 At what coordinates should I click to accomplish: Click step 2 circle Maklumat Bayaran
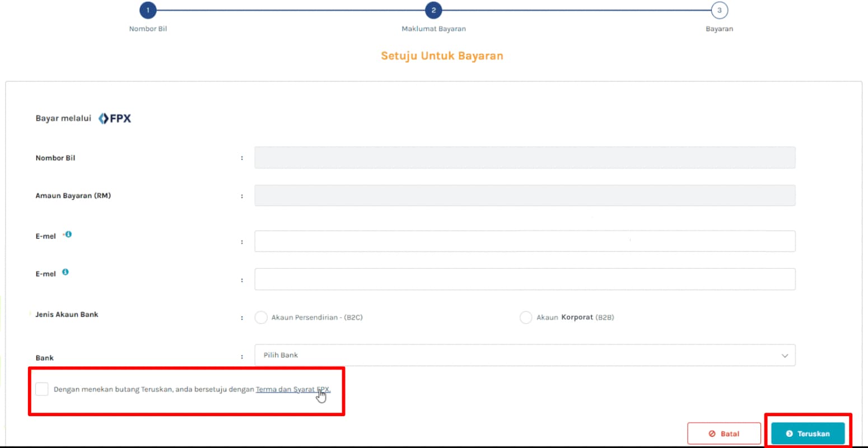point(433,10)
